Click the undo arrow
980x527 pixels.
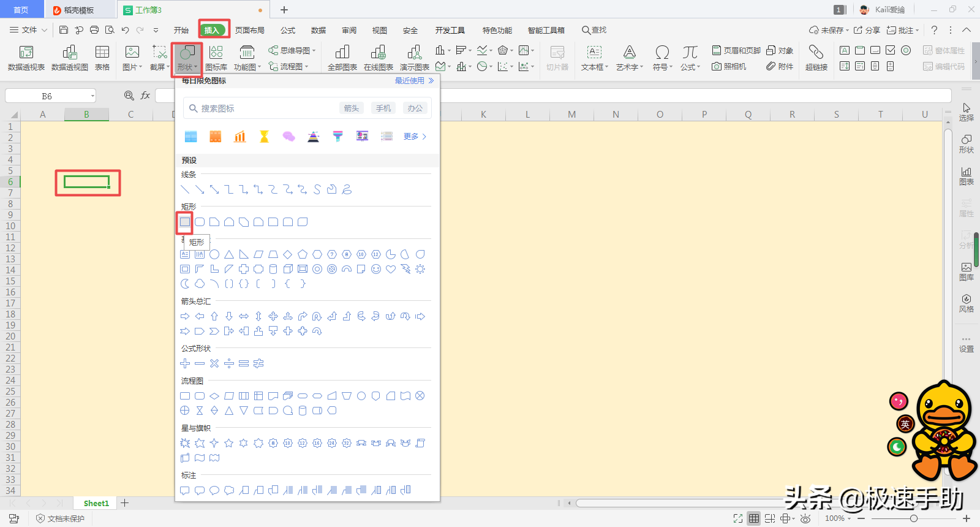coord(125,30)
